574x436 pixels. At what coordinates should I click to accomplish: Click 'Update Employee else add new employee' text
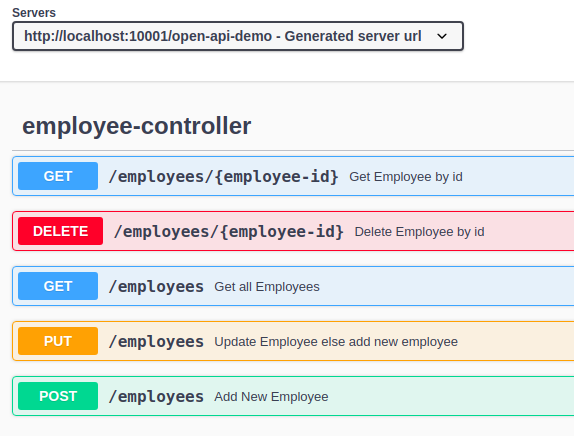[336, 342]
